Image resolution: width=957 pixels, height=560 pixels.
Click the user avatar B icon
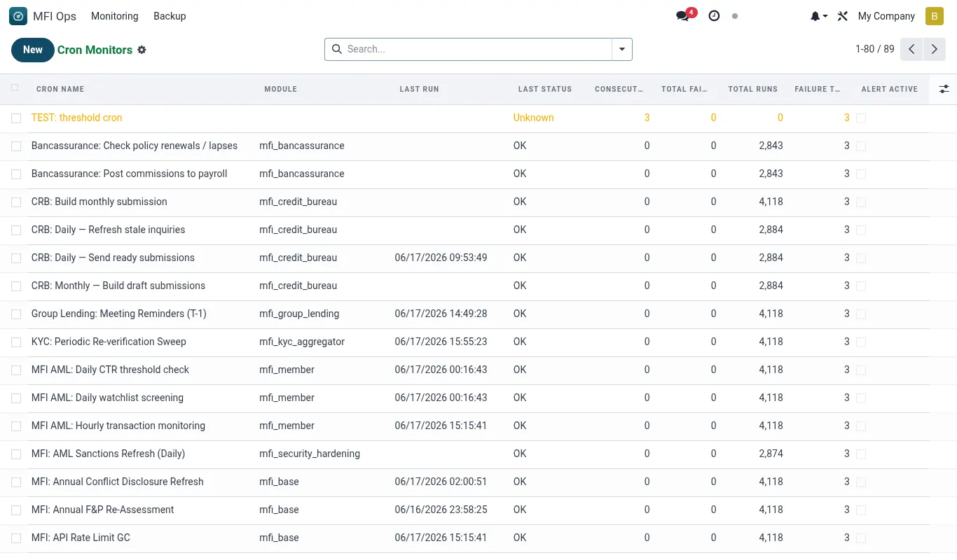pyautogui.click(x=935, y=16)
